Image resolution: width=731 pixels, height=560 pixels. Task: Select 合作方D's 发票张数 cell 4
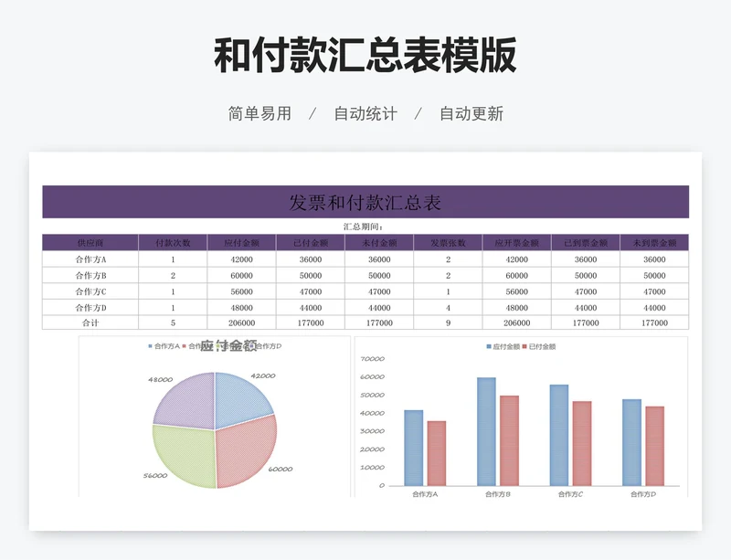click(448, 308)
